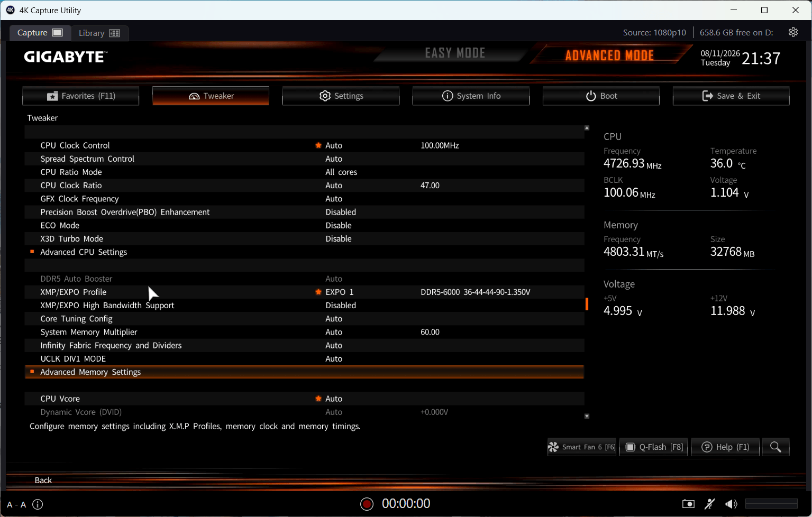Select the ECO Mode row label
The image size is (812, 517).
(x=60, y=225)
